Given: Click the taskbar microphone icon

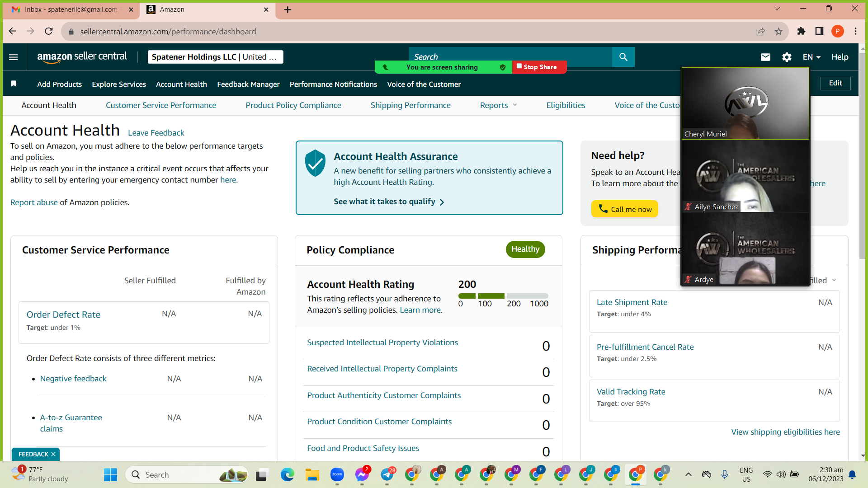Looking at the screenshot, I should click(x=725, y=474).
